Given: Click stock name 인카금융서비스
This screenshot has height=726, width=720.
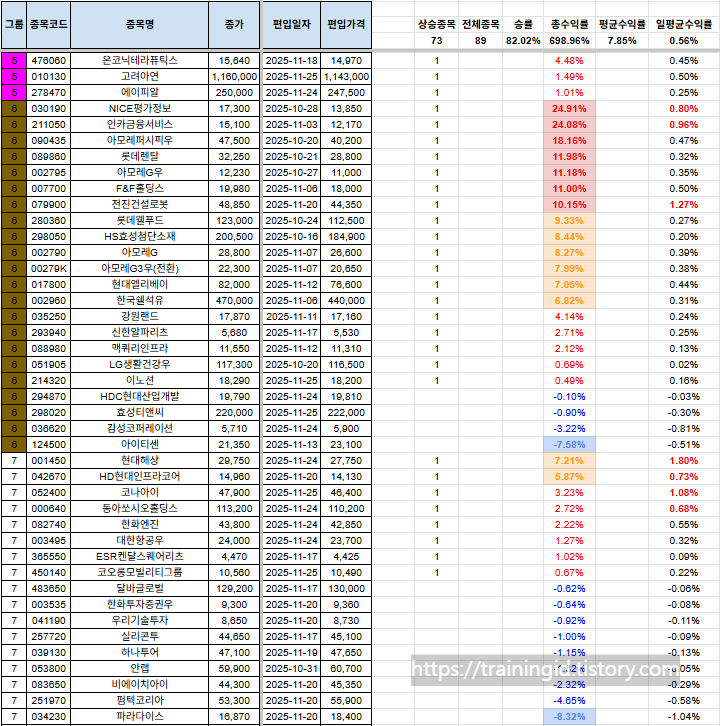Looking at the screenshot, I should pos(139,125).
